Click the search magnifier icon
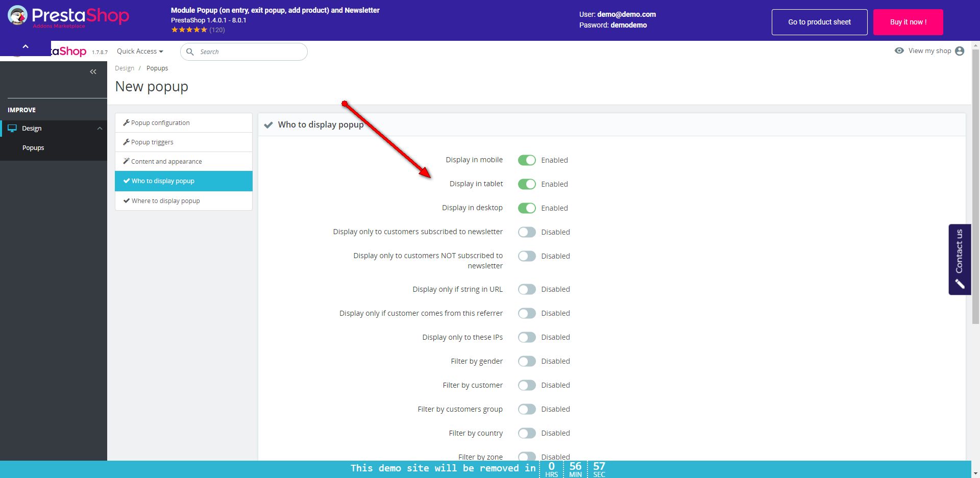Screen dimensions: 980x478 pos(190,52)
